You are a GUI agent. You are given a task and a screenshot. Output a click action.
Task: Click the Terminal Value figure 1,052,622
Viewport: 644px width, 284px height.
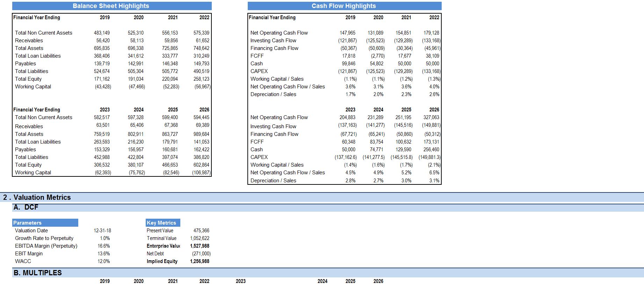200,238
